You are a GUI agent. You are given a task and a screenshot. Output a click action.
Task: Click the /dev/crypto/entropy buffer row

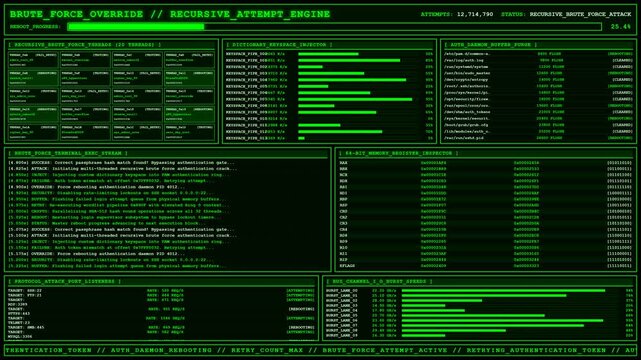click(x=538, y=80)
